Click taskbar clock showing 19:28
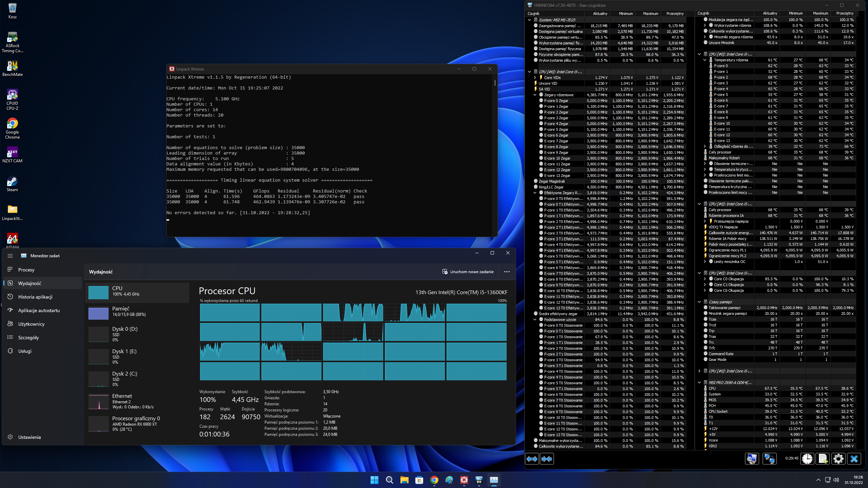Viewport: 868px width, 488px height. point(854,480)
